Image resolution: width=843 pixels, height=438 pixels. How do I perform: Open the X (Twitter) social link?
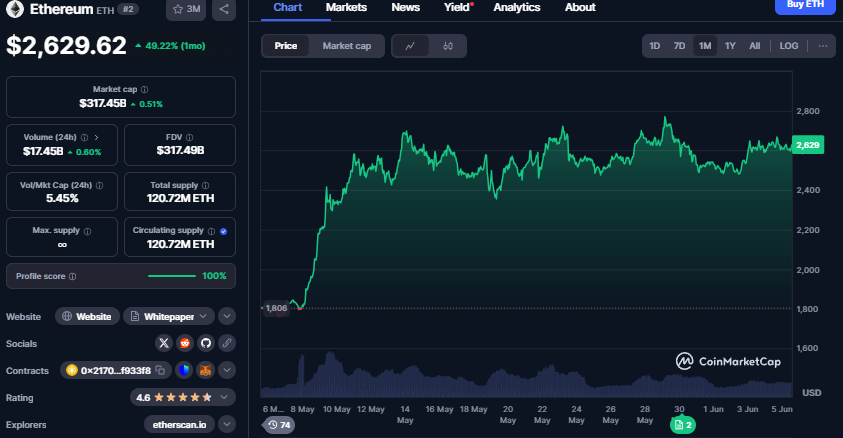pos(164,343)
